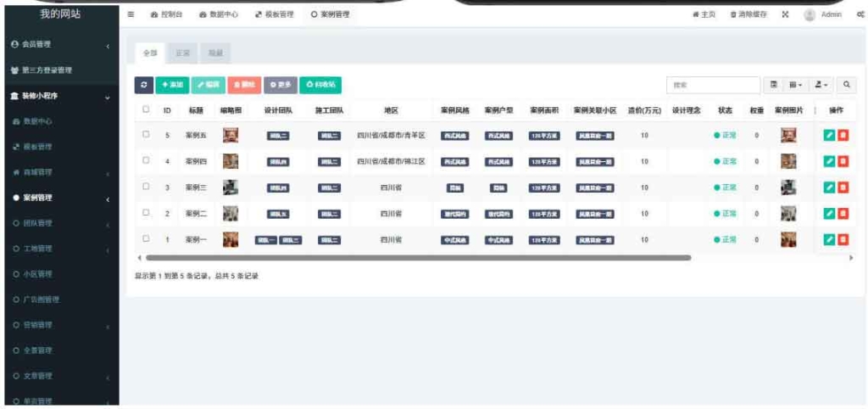Expand the 文章管理 sidebar item
The width and height of the screenshot is (868, 409).
(61, 376)
